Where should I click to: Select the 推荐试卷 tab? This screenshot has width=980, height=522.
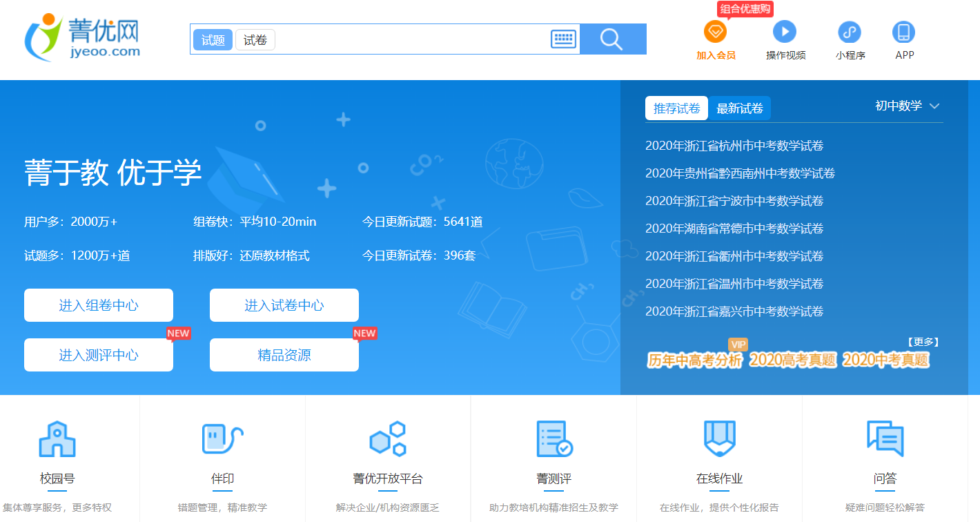click(x=676, y=108)
